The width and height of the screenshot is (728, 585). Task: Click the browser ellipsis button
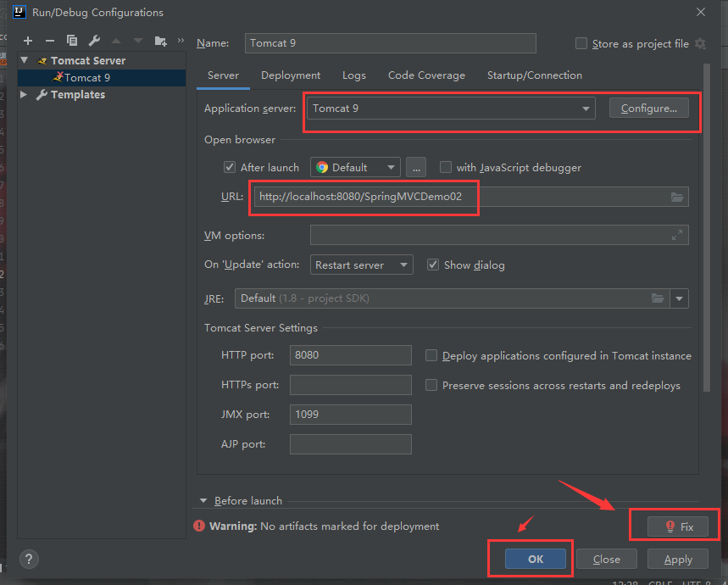[416, 168]
